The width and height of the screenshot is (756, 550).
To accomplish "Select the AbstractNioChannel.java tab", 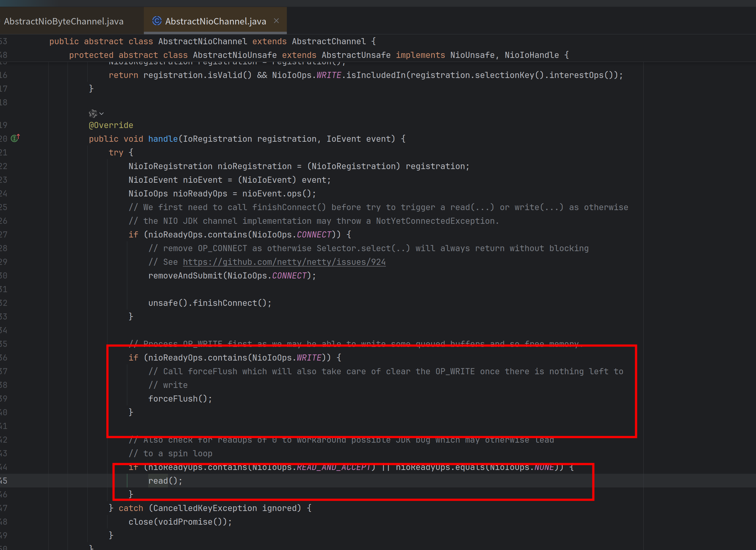I will [x=215, y=21].
